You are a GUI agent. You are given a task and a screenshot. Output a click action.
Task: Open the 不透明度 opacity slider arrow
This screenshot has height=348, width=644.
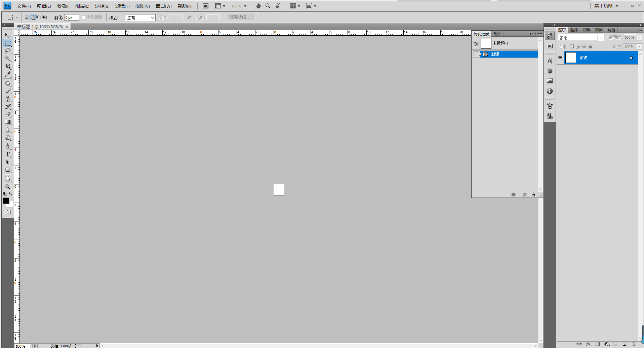coord(639,37)
